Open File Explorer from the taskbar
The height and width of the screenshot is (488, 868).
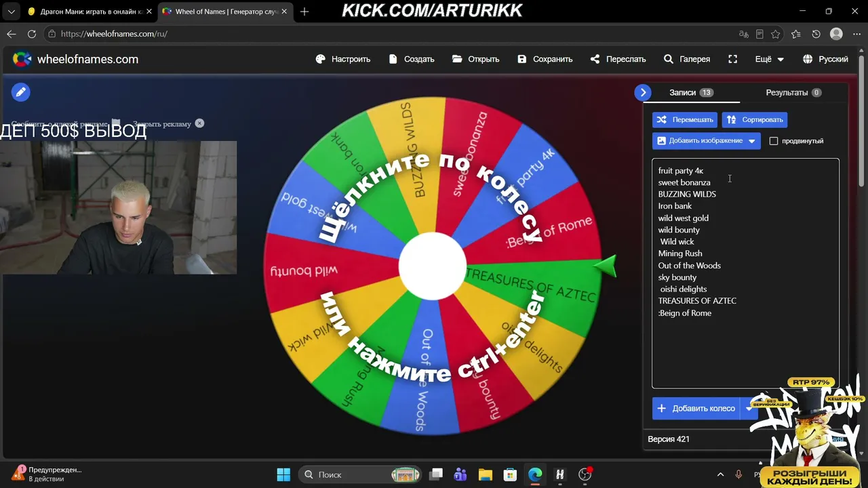[485, 474]
